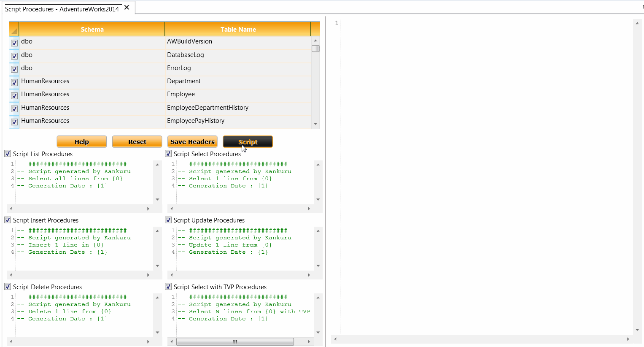
Task: Run the Script button
Action: point(248,141)
